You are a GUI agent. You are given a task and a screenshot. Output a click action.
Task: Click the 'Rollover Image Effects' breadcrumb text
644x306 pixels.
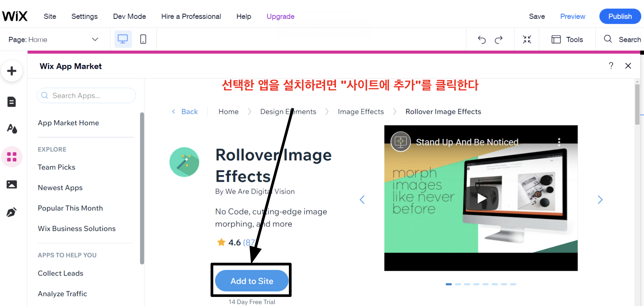coord(443,112)
